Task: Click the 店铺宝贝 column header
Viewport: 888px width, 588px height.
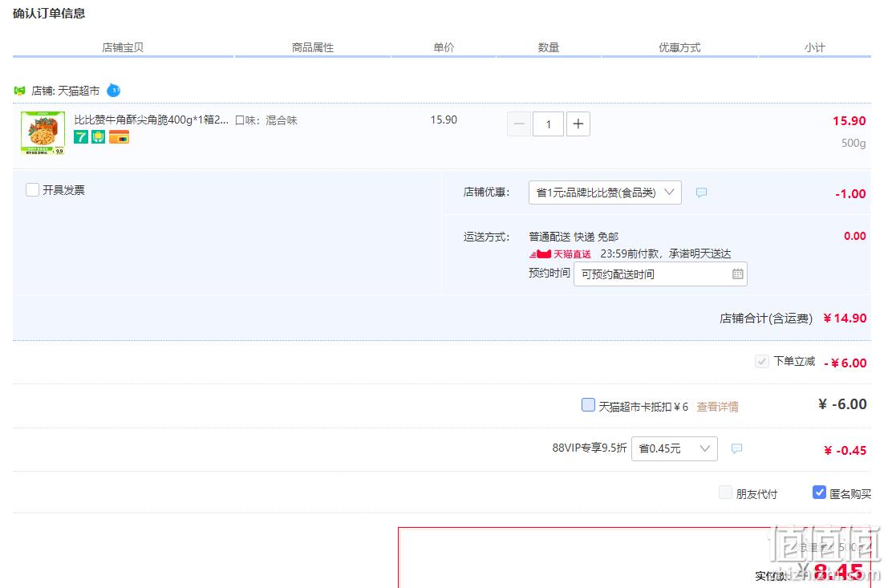Action: (123, 47)
